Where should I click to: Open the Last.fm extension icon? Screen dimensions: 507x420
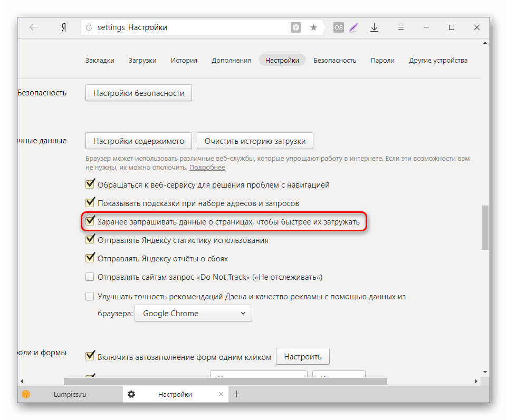click(x=339, y=27)
